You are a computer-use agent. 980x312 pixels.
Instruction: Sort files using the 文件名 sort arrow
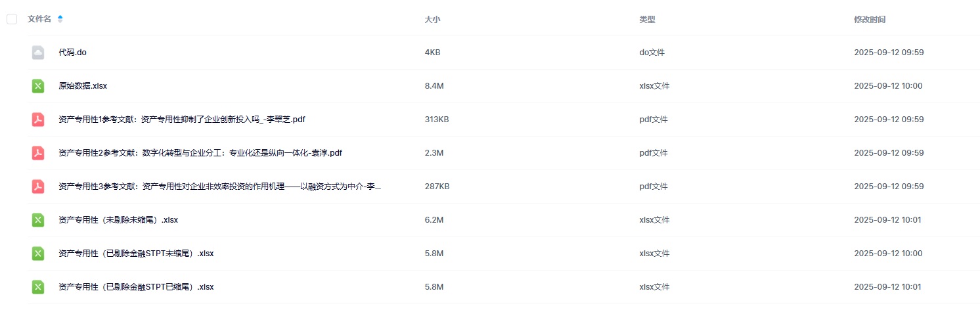coord(60,19)
